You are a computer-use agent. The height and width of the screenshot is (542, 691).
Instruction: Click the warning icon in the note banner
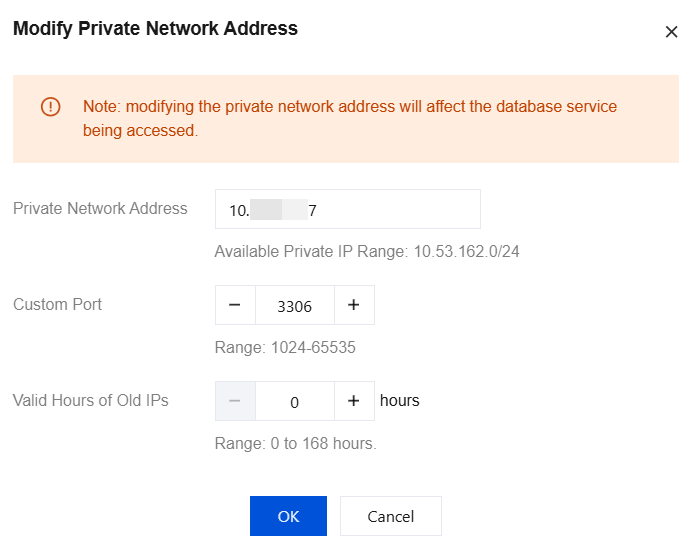pos(50,107)
